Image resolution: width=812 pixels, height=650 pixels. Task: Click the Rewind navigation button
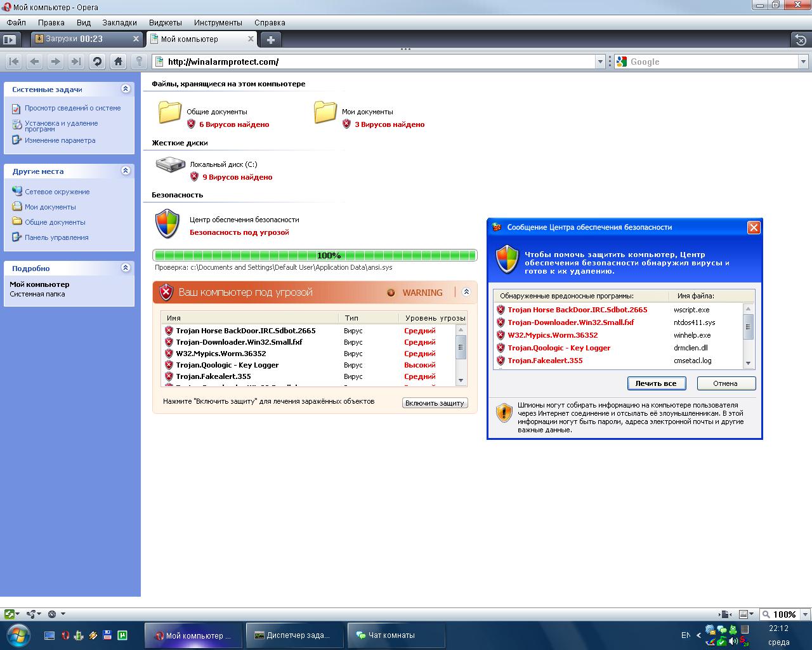click(x=14, y=62)
